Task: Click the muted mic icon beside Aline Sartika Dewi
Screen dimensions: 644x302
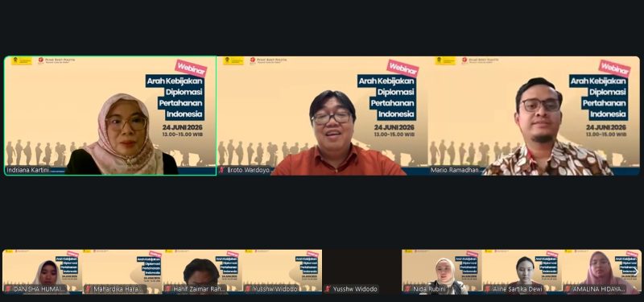Action: [487, 289]
